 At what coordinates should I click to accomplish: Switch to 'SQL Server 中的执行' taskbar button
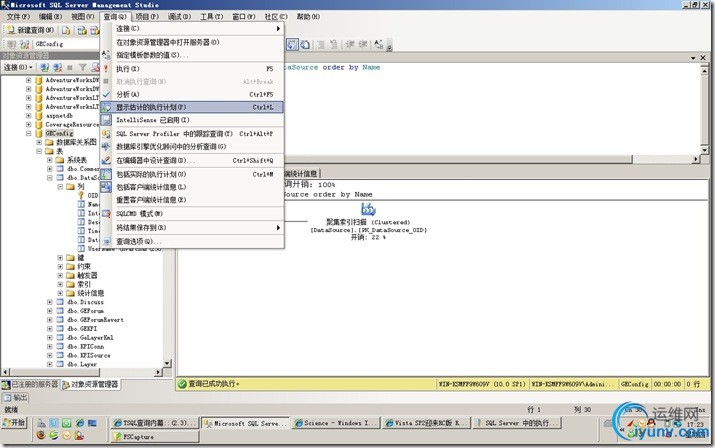[x=517, y=423]
